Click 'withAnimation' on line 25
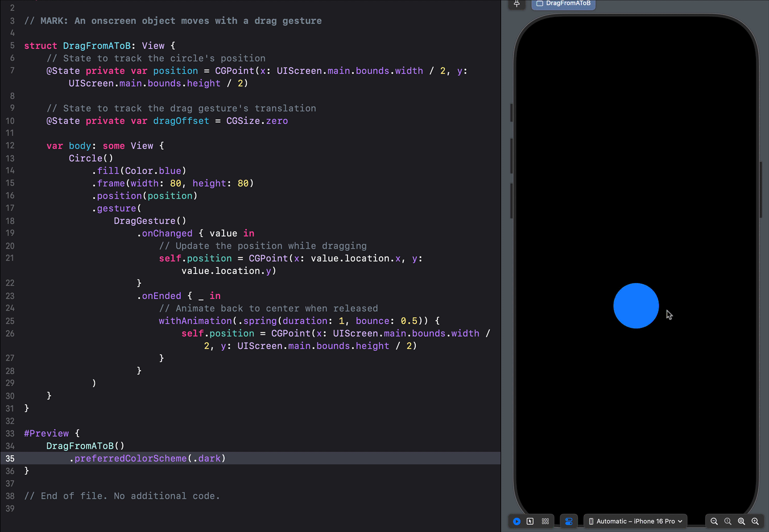Viewport: 769px width, 532px height. pyautogui.click(x=195, y=321)
